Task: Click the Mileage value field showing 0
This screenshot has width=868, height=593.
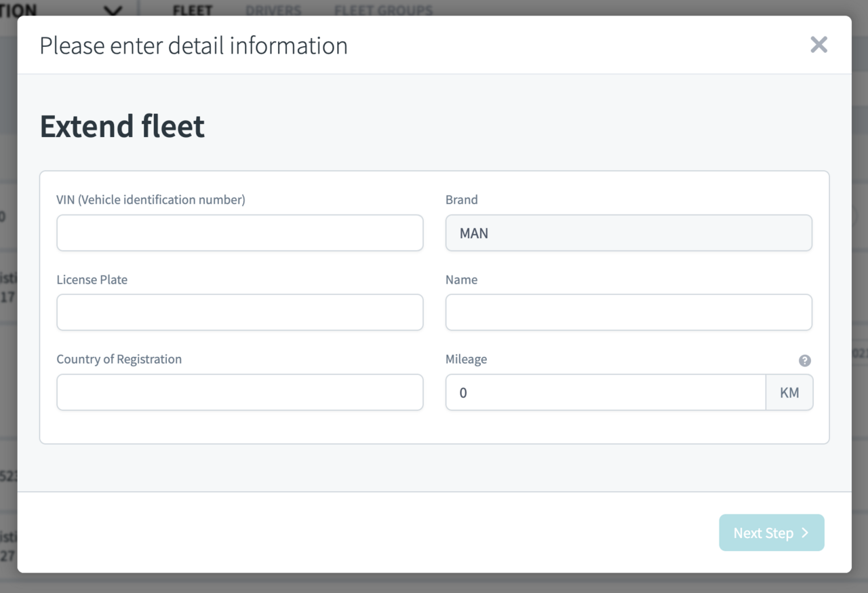Action: (x=606, y=392)
